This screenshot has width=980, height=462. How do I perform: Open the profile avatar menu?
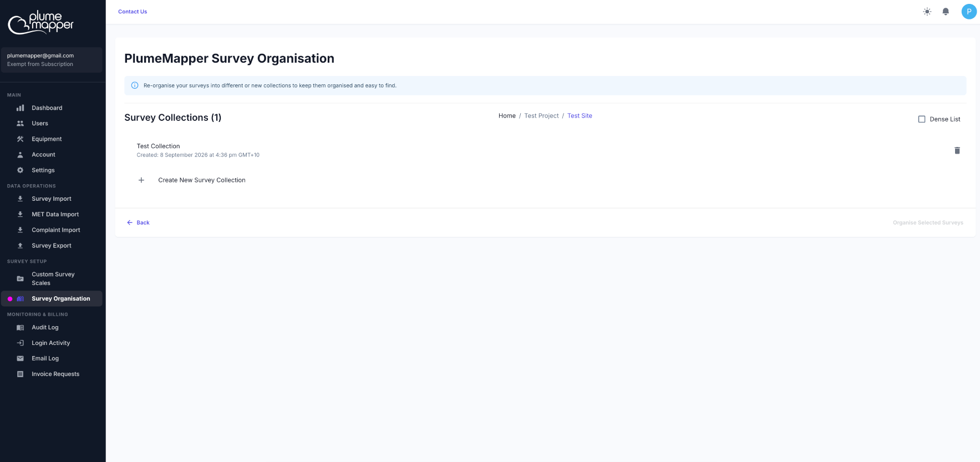tap(969, 12)
